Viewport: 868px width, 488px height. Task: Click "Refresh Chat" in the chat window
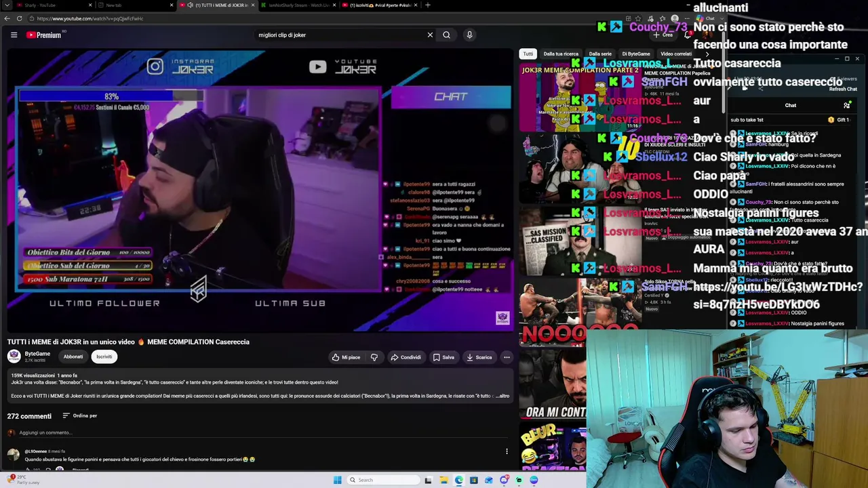[x=843, y=89]
